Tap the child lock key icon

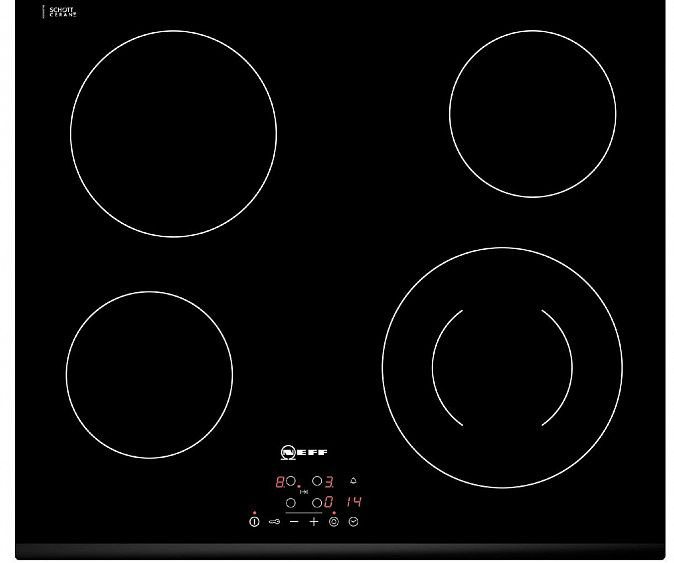(274, 521)
